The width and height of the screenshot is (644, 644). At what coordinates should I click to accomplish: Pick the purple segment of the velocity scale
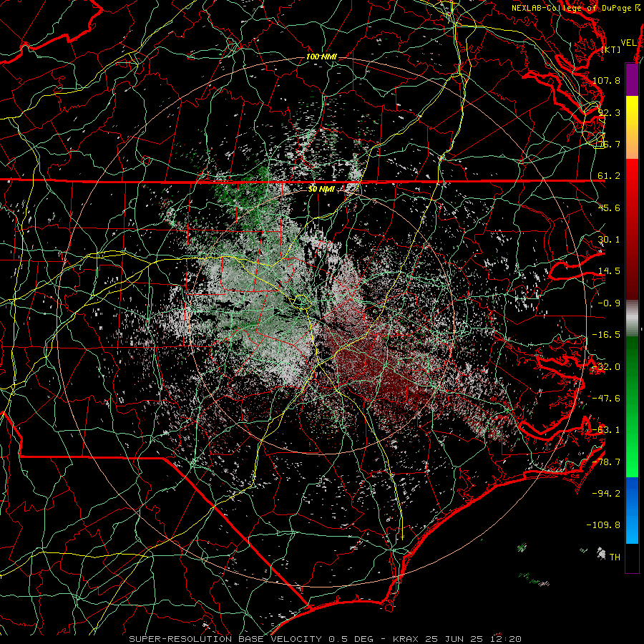pyautogui.click(x=632, y=79)
